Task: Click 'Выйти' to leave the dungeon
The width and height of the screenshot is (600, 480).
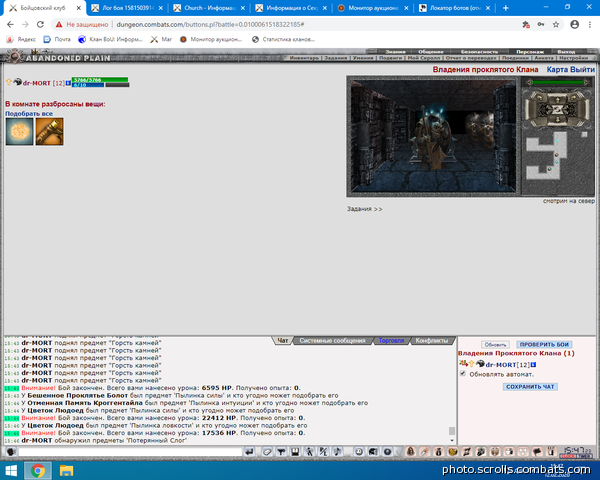Action: click(583, 70)
